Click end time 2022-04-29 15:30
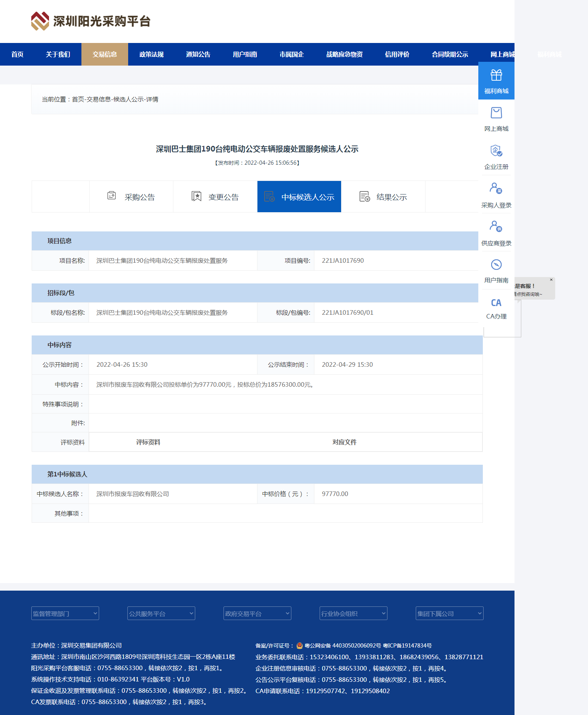This screenshot has width=588, height=715. pyautogui.click(x=347, y=364)
